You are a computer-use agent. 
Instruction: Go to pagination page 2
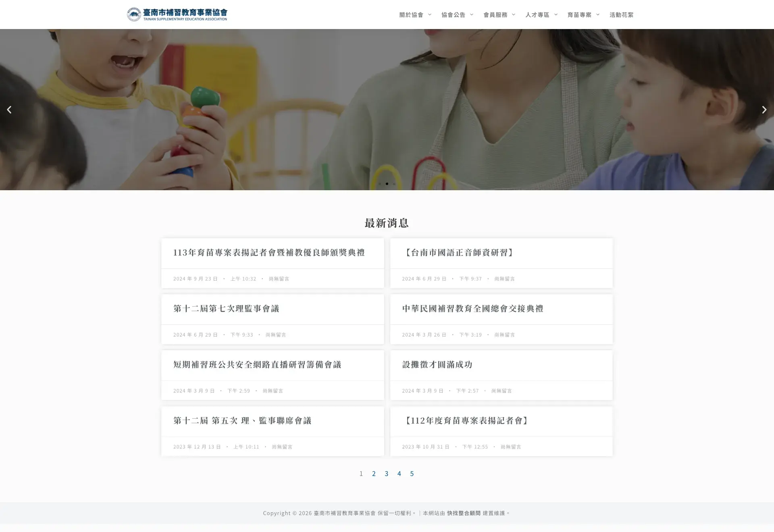[x=374, y=474]
